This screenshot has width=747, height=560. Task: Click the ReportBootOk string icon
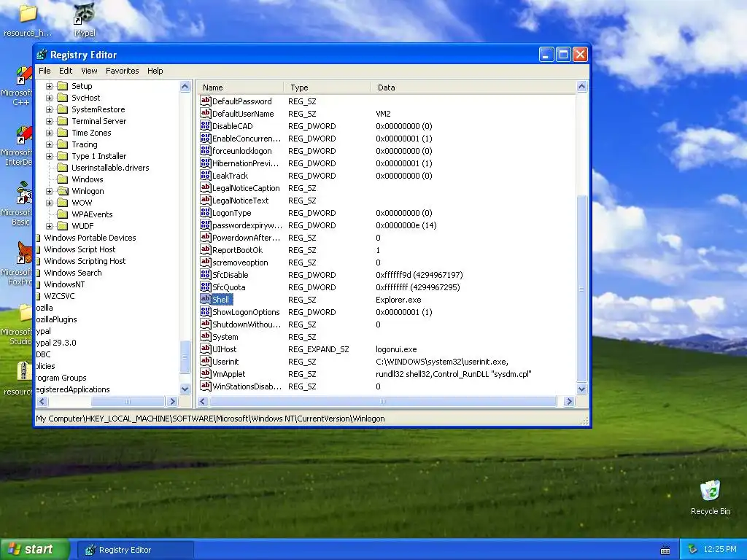tap(205, 249)
